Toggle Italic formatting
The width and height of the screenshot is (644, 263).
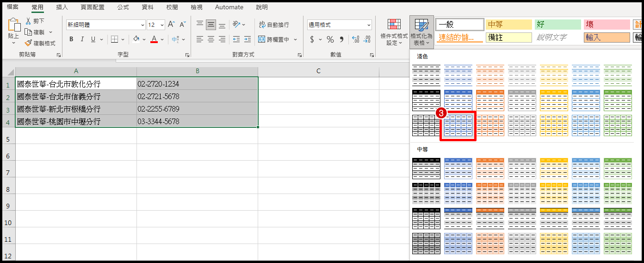tap(83, 39)
